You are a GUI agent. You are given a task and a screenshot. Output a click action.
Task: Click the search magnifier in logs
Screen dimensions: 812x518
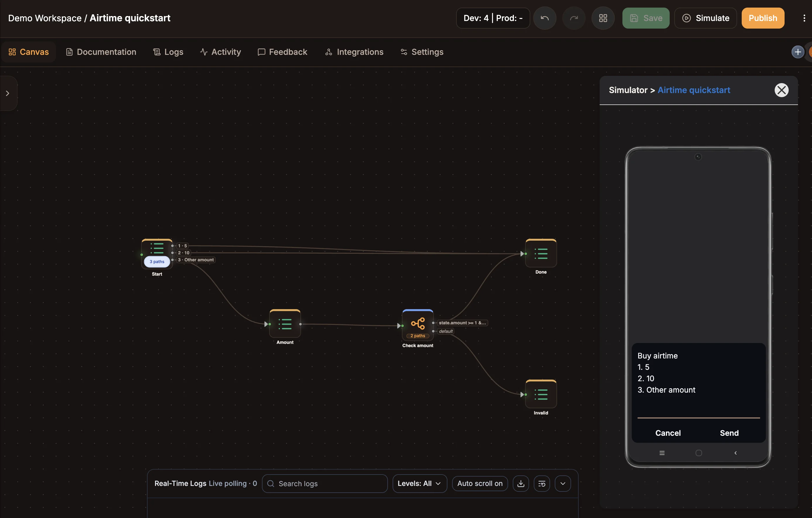(270, 484)
